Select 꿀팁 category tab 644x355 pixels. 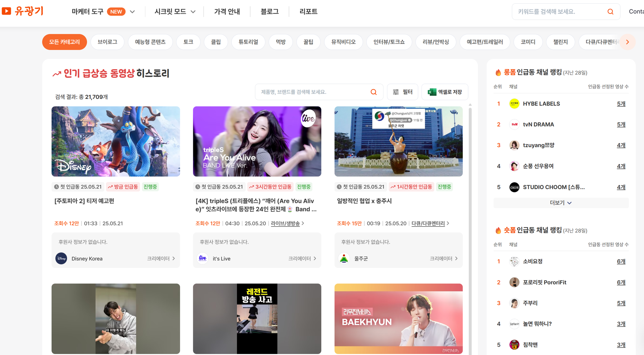tap(308, 42)
